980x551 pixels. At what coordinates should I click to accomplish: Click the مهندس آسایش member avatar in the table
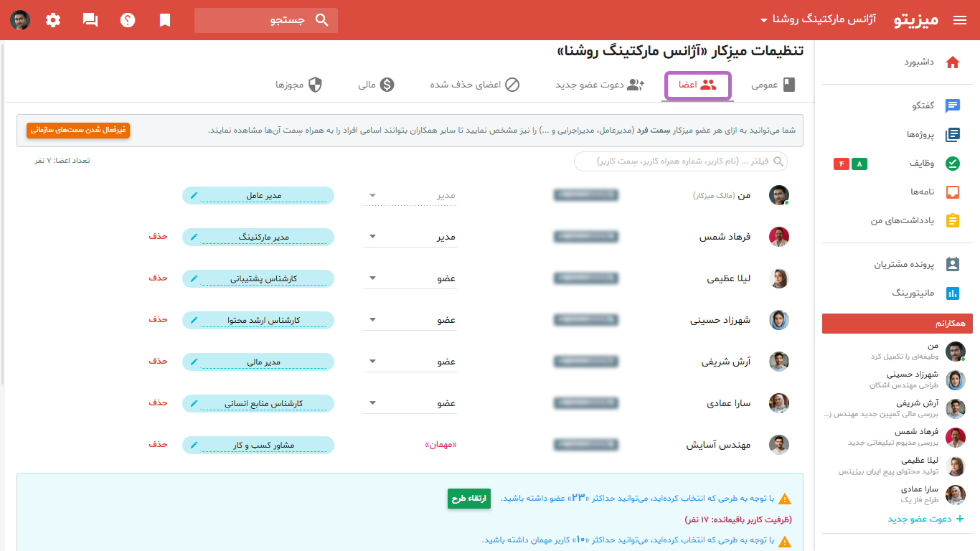[x=779, y=445]
